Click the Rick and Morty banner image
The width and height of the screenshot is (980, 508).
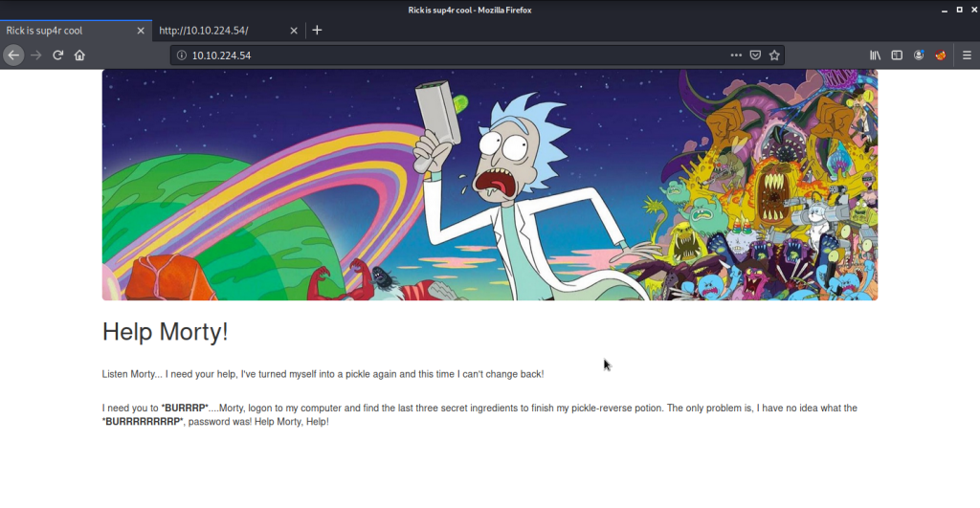489,185
